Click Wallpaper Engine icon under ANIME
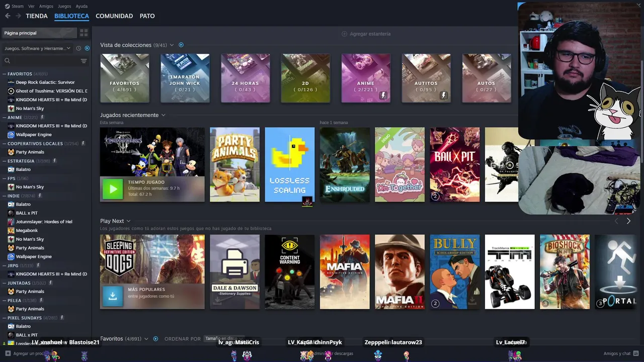Image resolution: width=644 pixels, height=362 pixels. [x=11, y=135]
